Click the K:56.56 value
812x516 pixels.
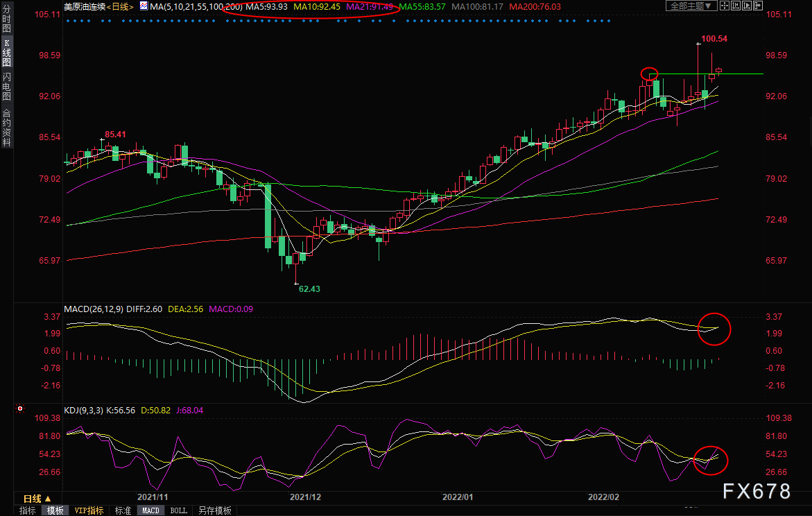point(121,411)
